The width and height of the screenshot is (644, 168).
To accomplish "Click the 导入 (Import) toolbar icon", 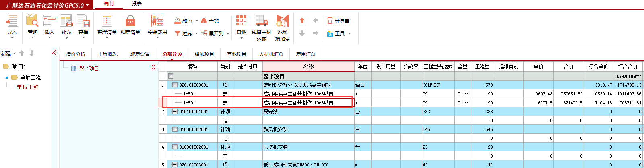I will [x=12, y=22].
